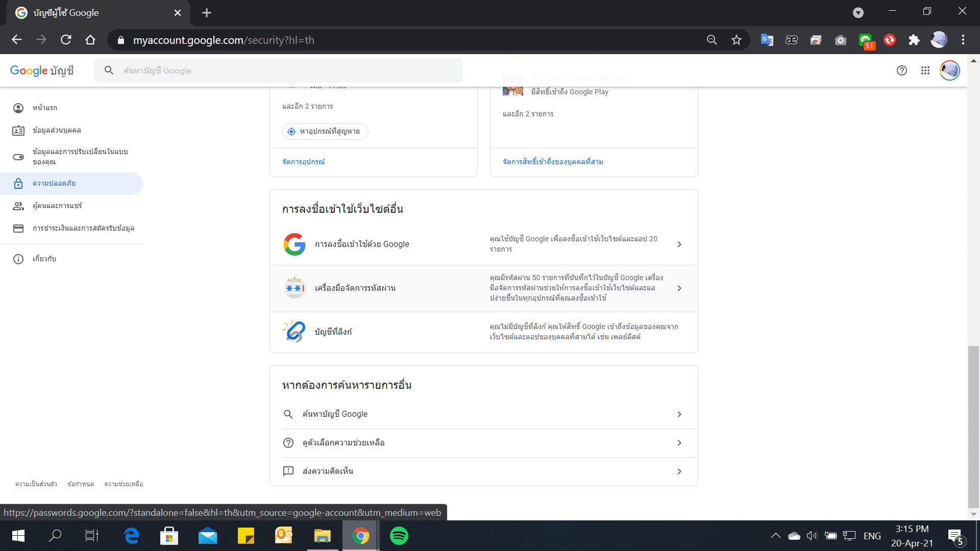Open ความเป็นส่วนตัว footer link
Viewport: 980px width, 551px height.
pos(36,484)
